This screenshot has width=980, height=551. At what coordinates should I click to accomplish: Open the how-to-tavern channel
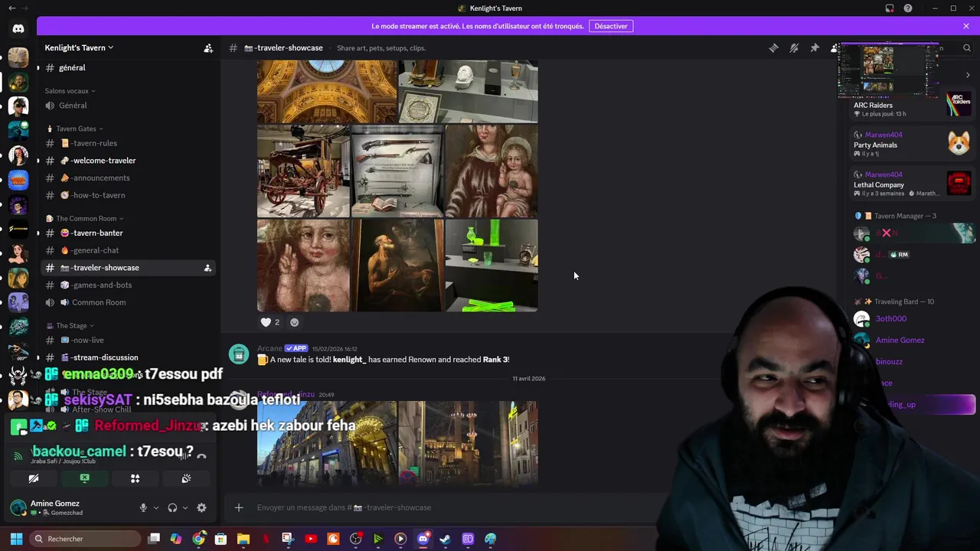(x=127, y=195)
